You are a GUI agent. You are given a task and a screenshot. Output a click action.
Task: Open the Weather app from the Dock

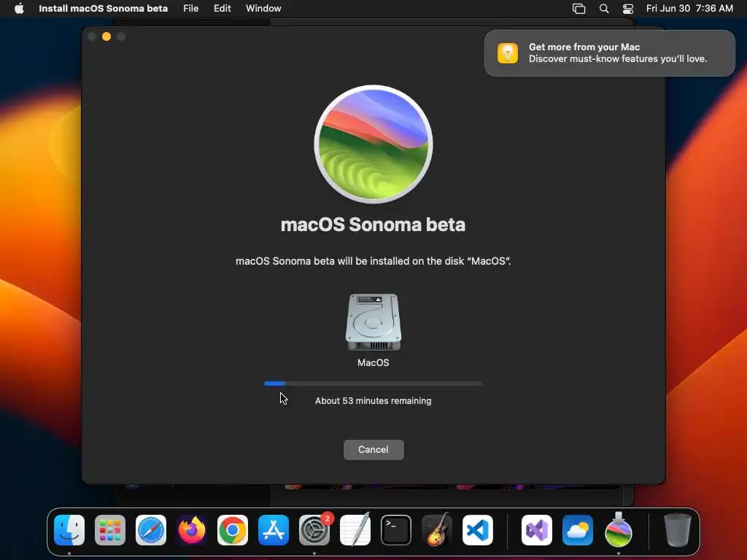tap(578, 530)
